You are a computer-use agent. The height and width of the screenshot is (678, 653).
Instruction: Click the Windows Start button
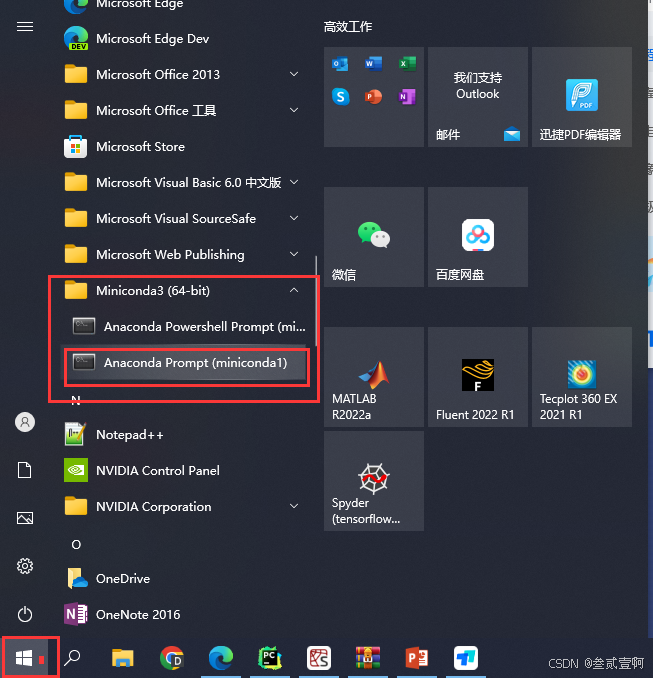[x=24, y=658]
